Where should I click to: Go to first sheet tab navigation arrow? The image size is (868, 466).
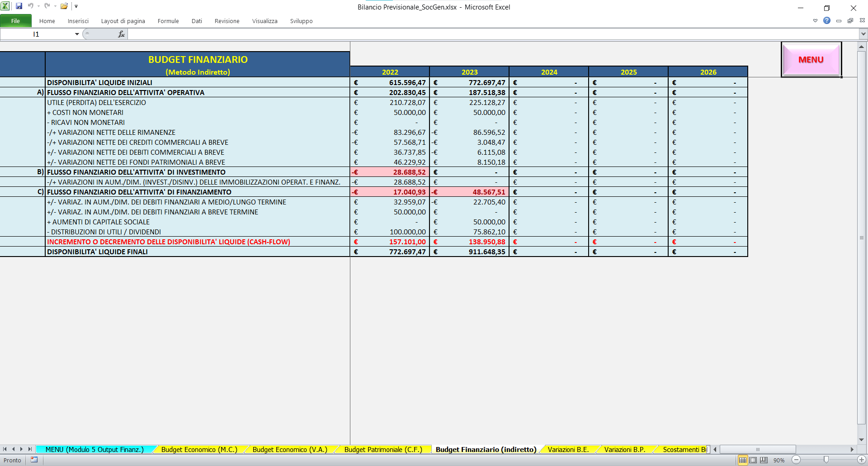pyautogui.click(x=5, y=449)
